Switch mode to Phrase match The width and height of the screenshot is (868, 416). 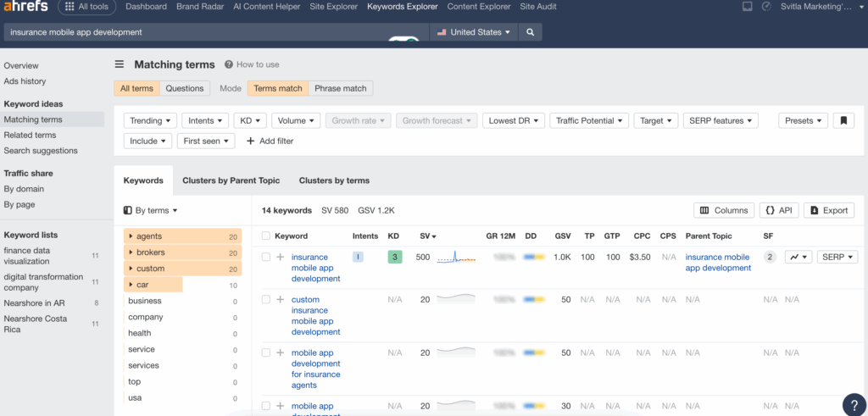(x=341, y=88)
